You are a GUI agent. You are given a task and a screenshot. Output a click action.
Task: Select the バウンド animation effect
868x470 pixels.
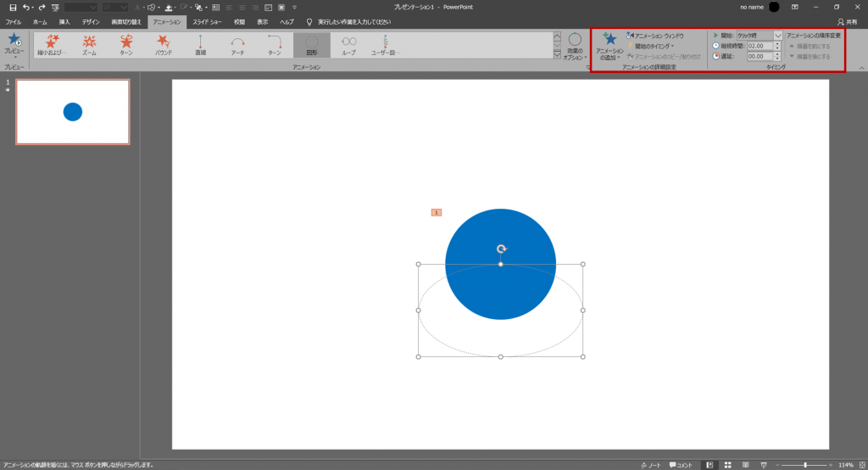[x=164, y=45]
